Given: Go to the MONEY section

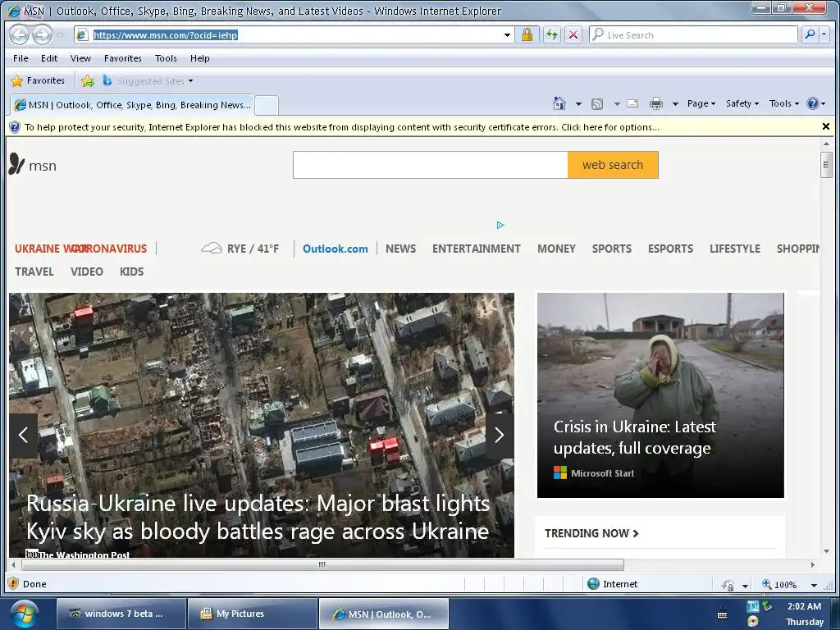Looking at the screenshot, I should pyautogui.click(x=557, y=249).
